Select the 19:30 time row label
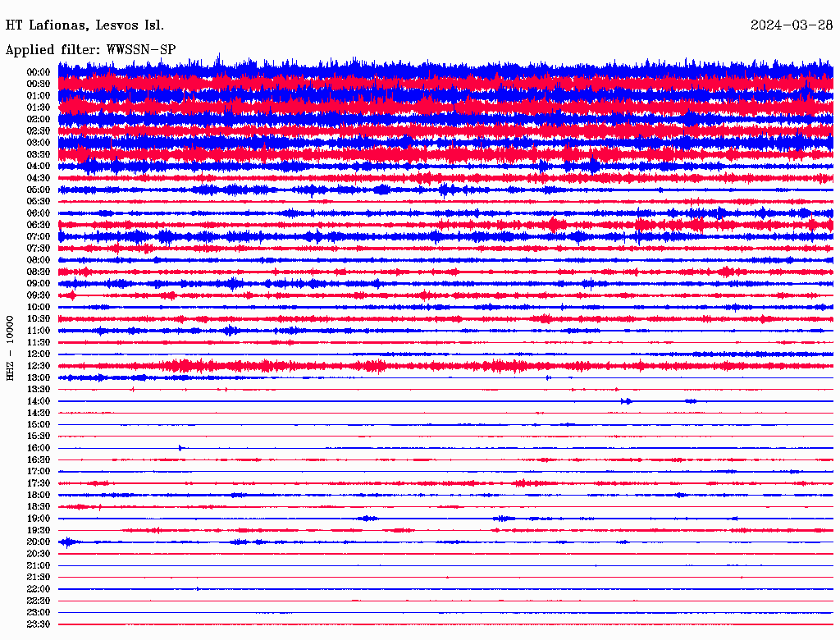 pos(39,531)
